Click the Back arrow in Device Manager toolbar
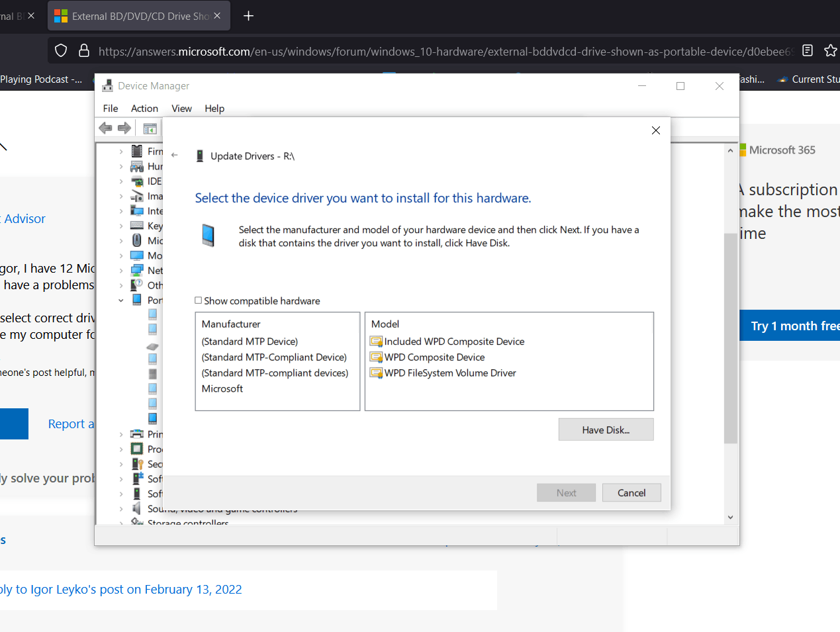The height and width of the screenshot is (632, 840). [x=105, y=128]
